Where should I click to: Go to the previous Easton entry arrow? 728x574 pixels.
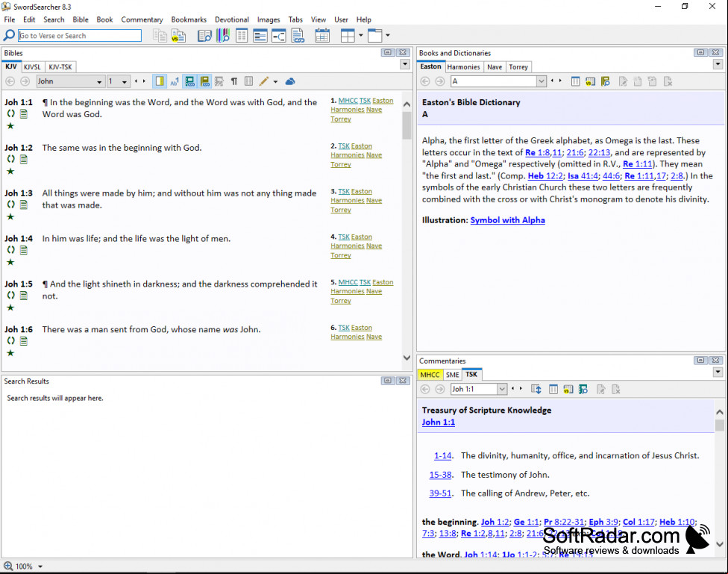pyautogui.click(x=552, y=81)
